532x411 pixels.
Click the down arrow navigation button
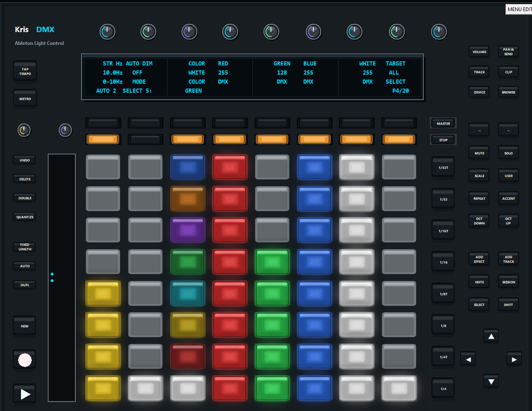coord(491,382)
